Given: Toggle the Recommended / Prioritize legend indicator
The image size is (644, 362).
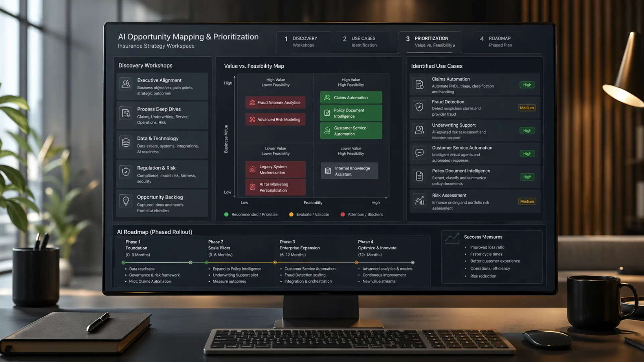Looking at the screenshot, I should click(x=226, y=214).
